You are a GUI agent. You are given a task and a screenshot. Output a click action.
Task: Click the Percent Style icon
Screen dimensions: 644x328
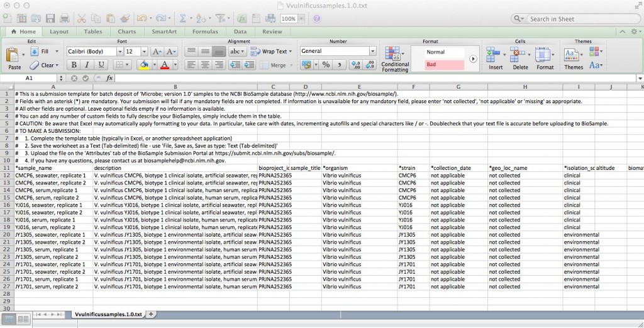tap(326, 64)
